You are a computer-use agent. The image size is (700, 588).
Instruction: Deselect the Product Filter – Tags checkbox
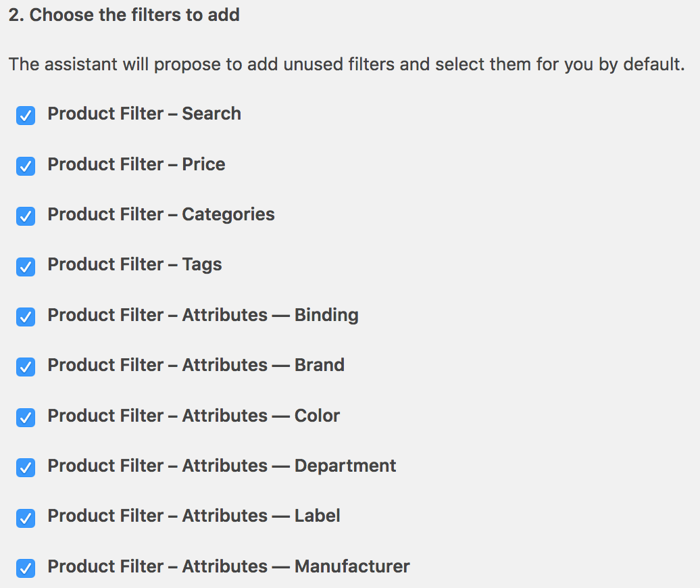(x=26, y=266)
